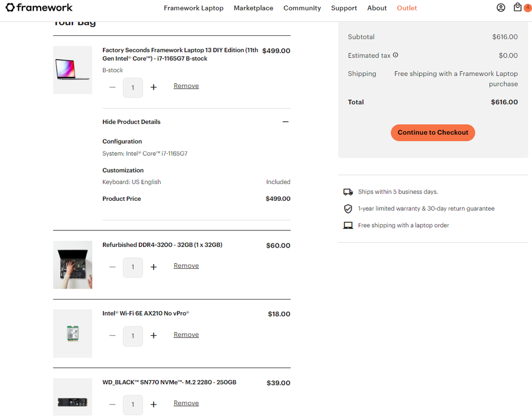This screenshot has width=532, height=416.
Task: Remove WD_BLACK SN770 NVMe from bag
Action: pyautogui.click(x=186, y=403)
